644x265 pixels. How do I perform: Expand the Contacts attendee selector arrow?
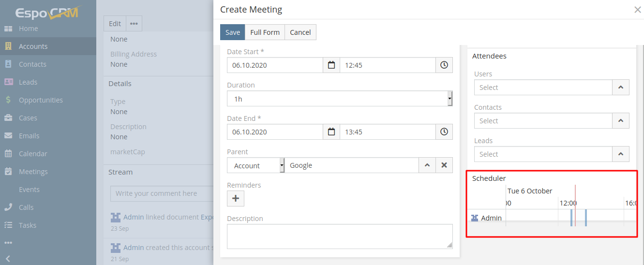(621, 121)
